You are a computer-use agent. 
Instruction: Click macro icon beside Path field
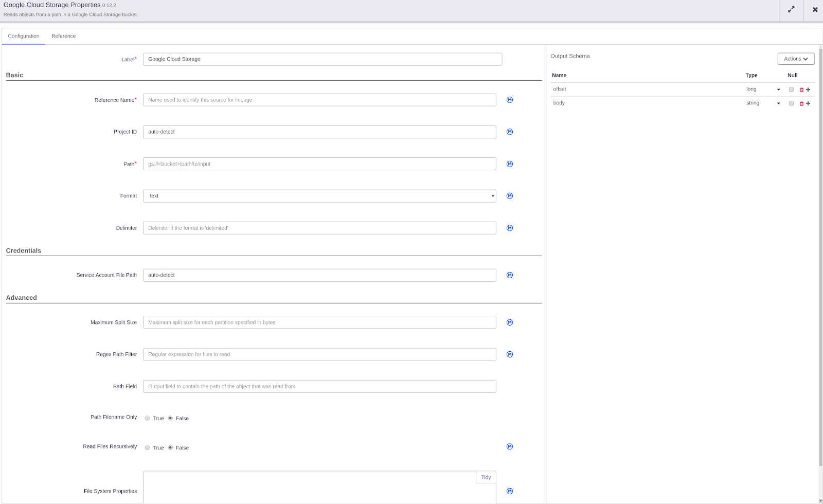point(510,164)
